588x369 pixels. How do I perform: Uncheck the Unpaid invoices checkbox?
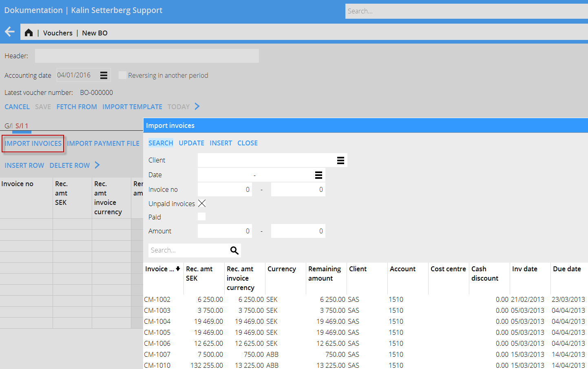[202, 204]
